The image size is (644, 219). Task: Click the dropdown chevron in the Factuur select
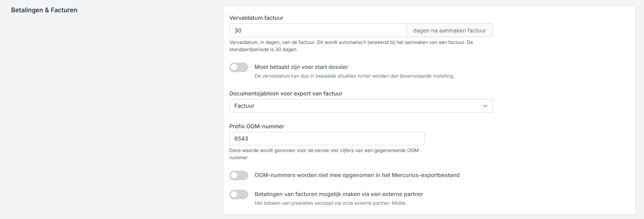click(485, 106)
